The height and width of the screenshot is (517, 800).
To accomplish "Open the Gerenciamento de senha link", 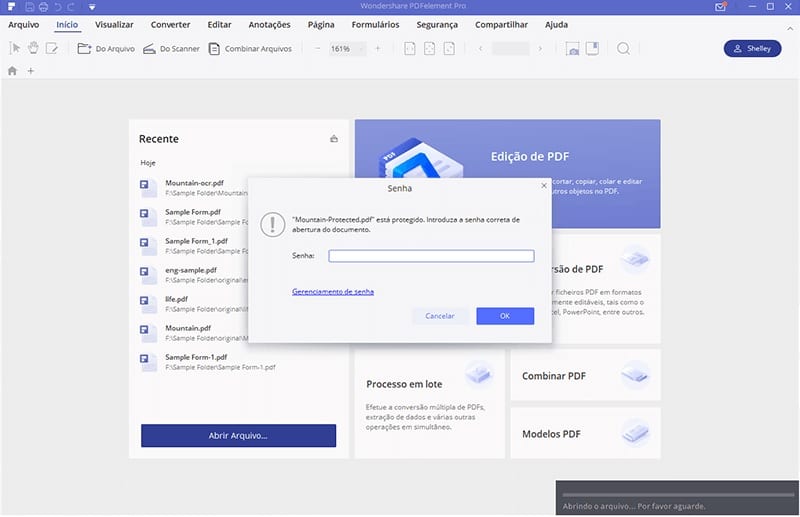I will (x=333, y=291).
